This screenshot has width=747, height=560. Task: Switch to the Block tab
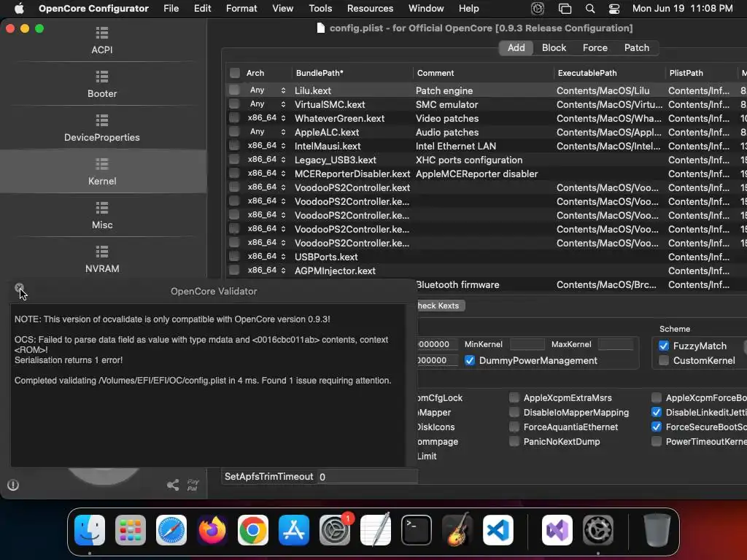point(554,47)
